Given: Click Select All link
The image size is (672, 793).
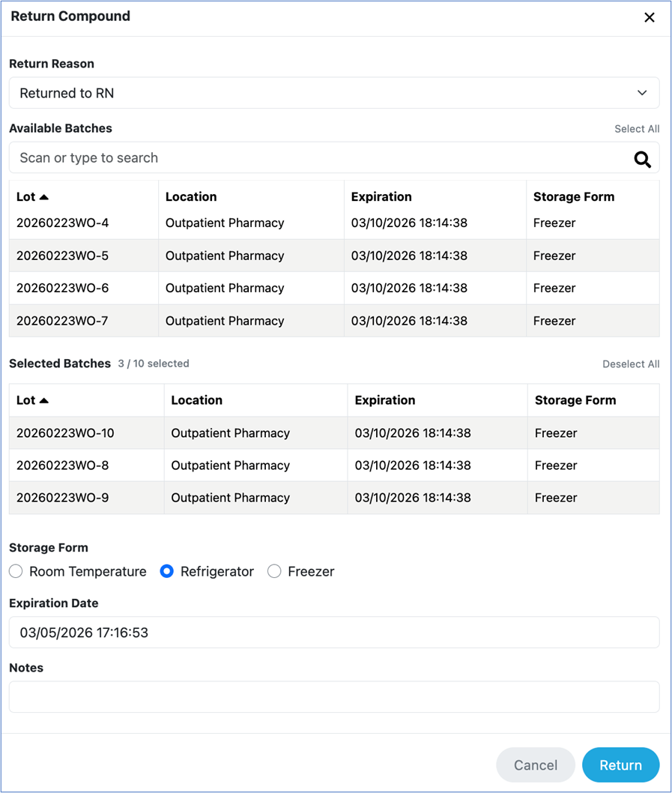Looking at the screenshot, I should [636, 129].
